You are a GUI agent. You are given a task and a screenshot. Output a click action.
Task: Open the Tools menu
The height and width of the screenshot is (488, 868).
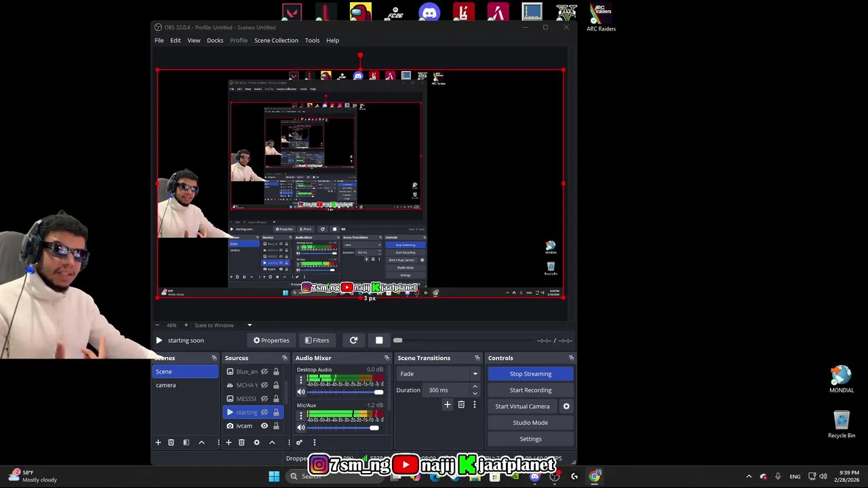[x=312, y=41]
